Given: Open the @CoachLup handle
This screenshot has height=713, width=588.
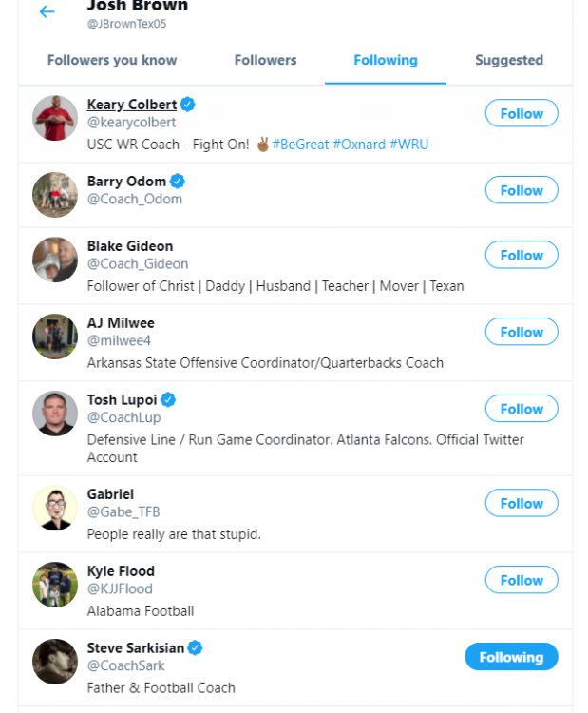Looking at the screenshot, I should point(123,417).
